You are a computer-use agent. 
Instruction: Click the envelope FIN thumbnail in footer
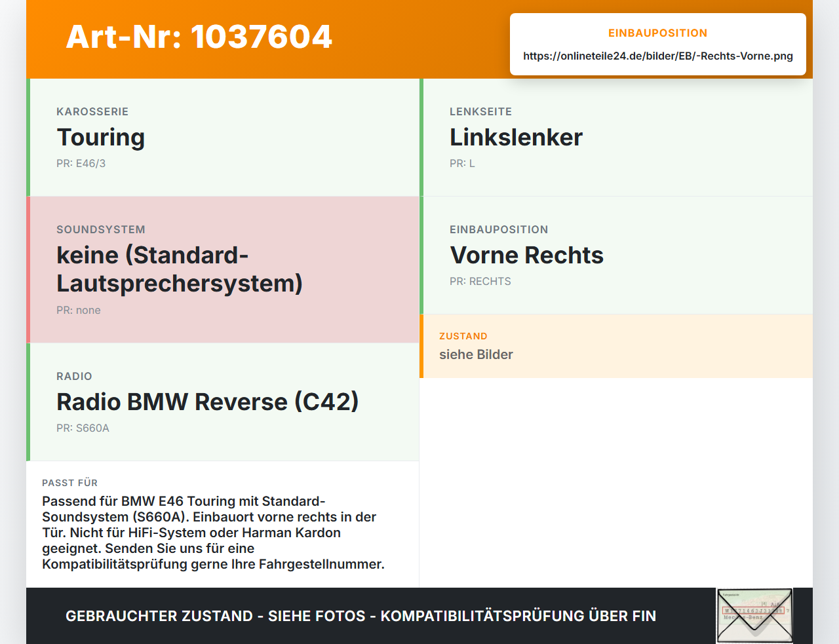point(754,616)
